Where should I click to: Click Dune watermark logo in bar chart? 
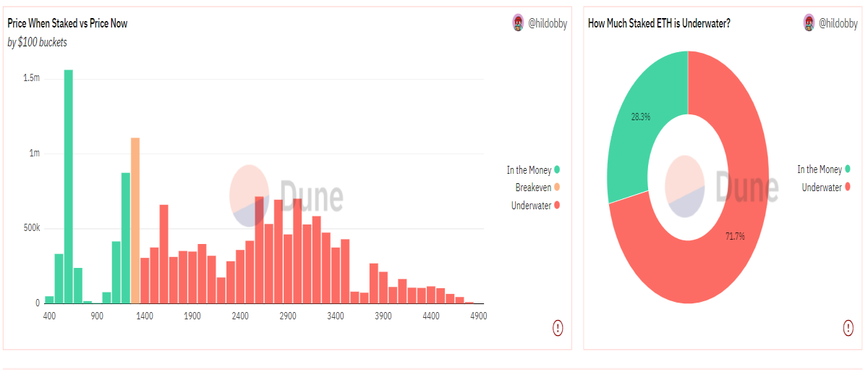[286, 195]
